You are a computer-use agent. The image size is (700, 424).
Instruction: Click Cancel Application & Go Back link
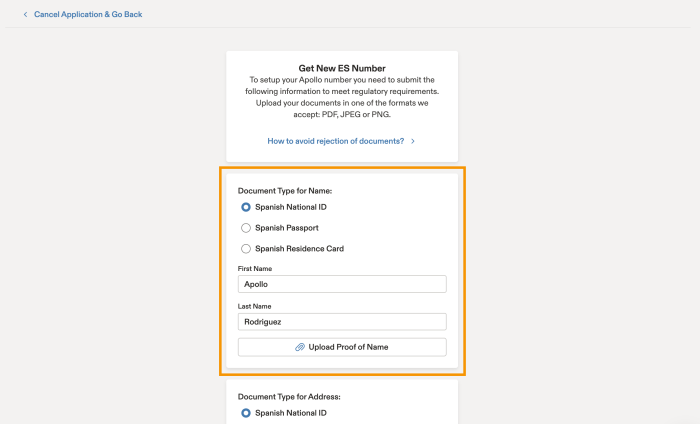tap(88, 14)
